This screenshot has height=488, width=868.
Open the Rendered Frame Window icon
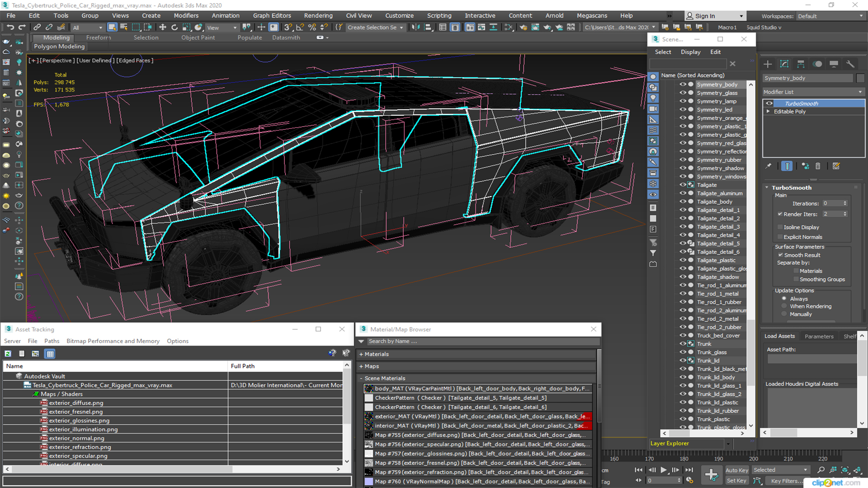(x=535, y=27)
